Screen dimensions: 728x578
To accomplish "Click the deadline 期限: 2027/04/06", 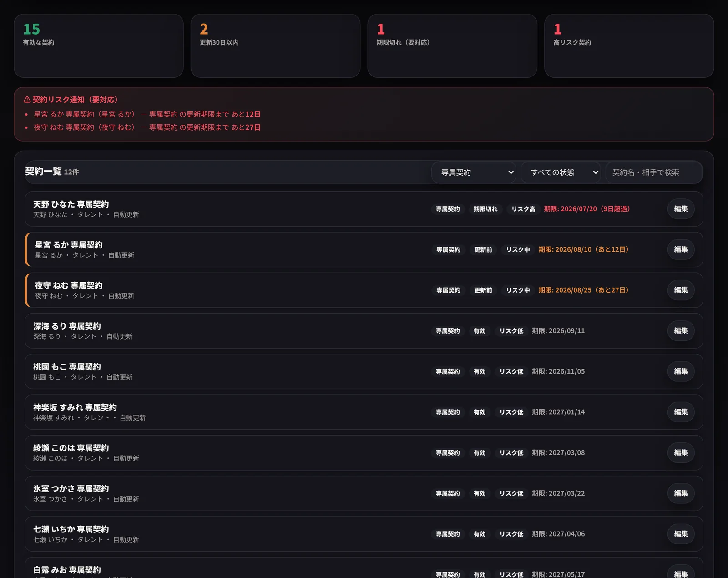I will click(x=558, y=534).
